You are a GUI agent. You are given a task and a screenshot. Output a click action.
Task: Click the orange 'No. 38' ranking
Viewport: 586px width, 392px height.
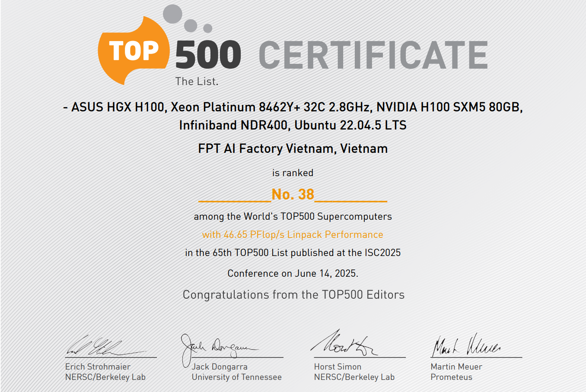293,194
